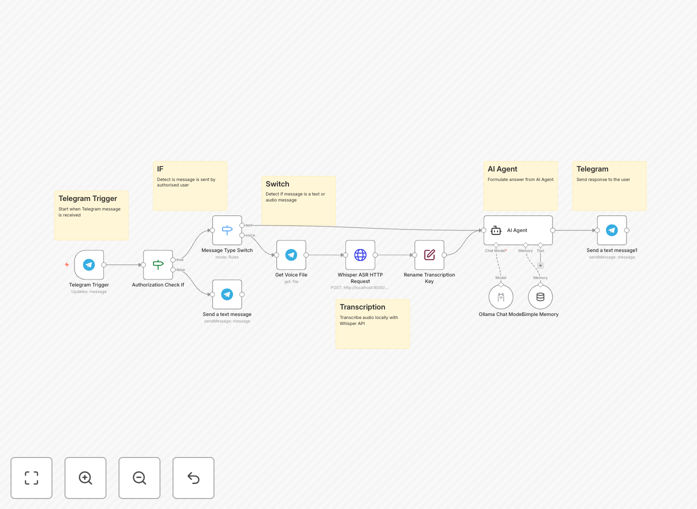
Task: Open the Message Type Switch node
Action: pyautogui.click(x=227, y=230)
